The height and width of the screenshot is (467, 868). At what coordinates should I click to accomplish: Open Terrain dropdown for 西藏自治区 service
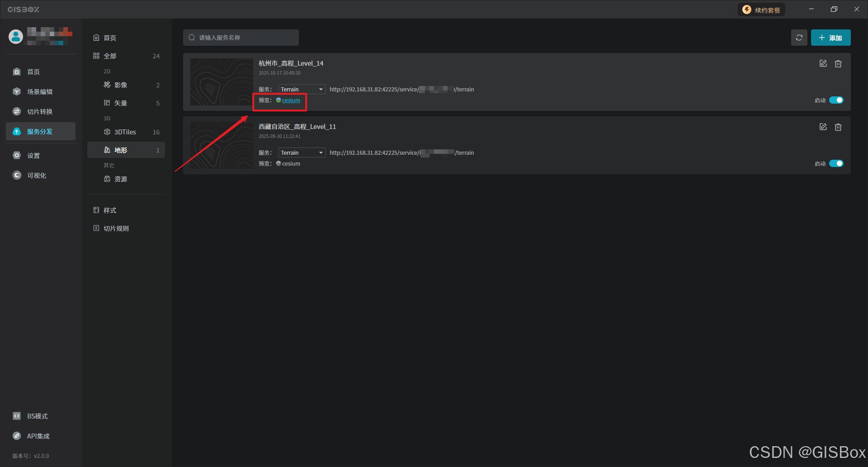[302, 153]
